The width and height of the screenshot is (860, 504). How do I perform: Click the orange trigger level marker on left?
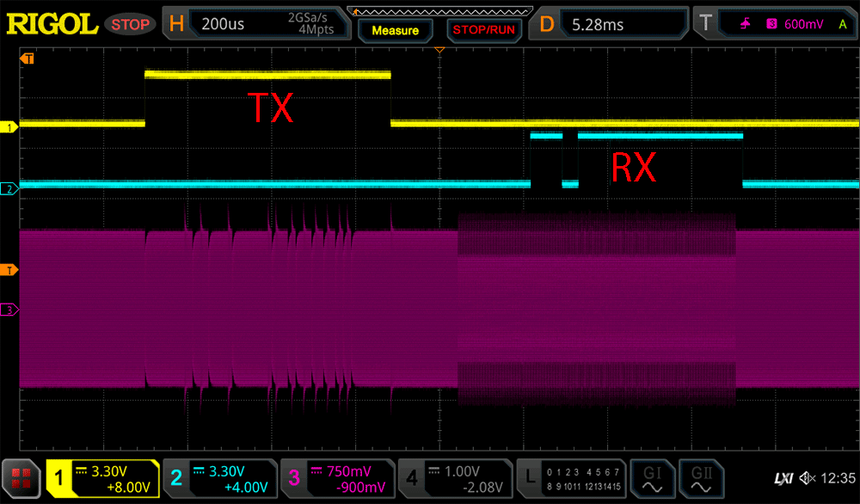pos(10,270)
